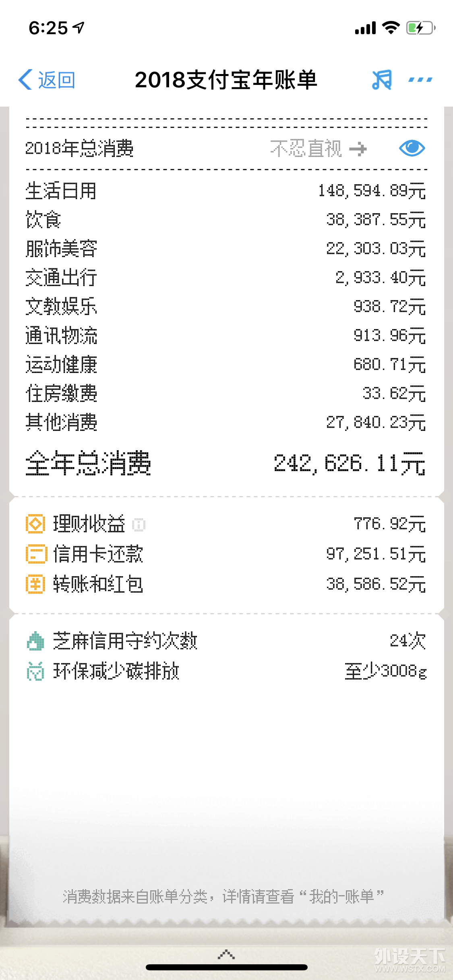Click the 我的-账单 footnote text
Image resolution: width=453 pixels, height=980 pixels.
coord(341,896)
